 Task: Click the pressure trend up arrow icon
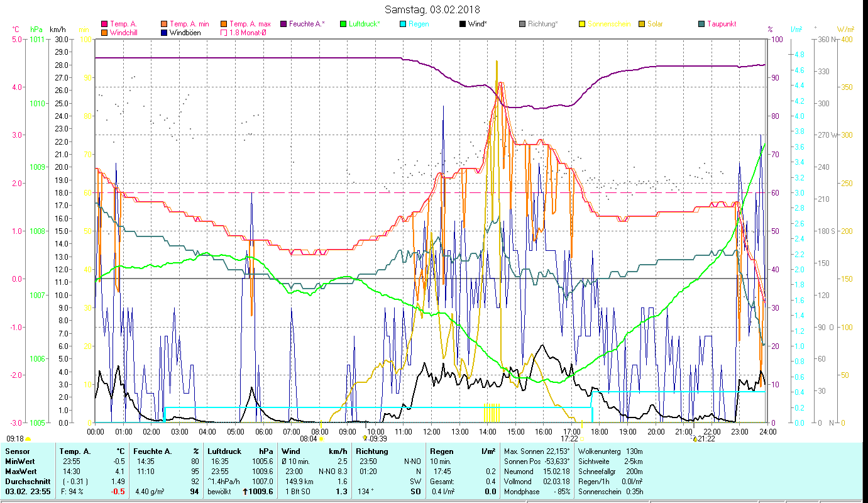[245, 492]
